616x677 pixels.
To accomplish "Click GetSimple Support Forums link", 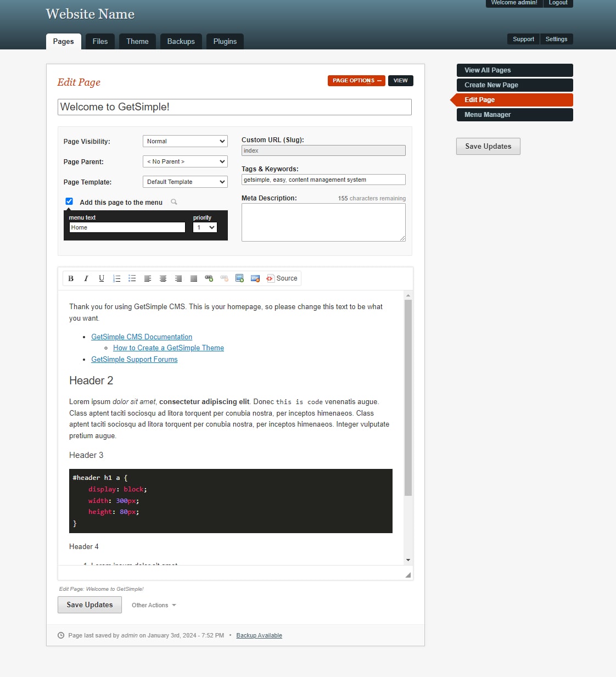I will coord(135,359).
